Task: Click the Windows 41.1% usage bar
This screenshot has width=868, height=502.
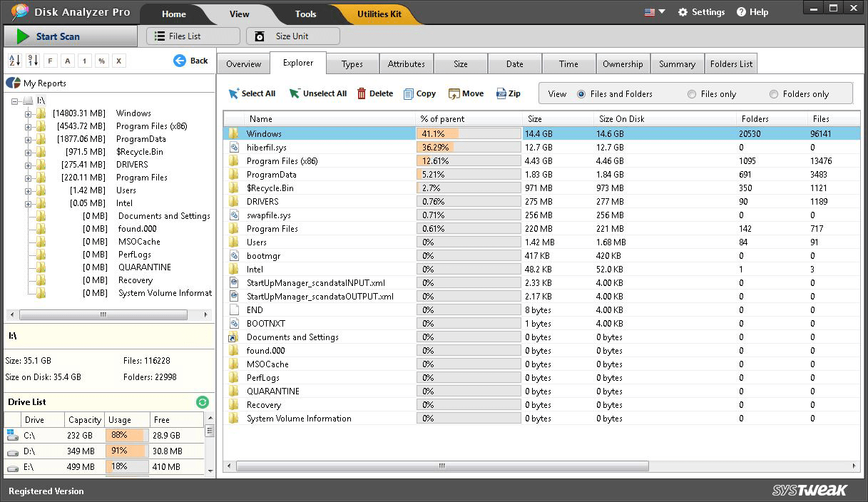Action: [x=469, y=133]
